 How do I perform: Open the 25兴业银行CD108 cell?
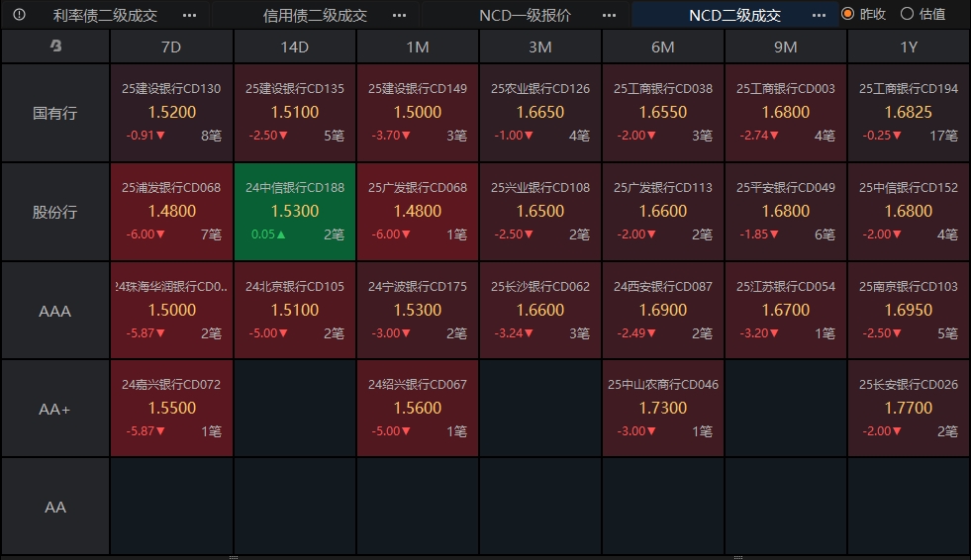coord(540,212)
